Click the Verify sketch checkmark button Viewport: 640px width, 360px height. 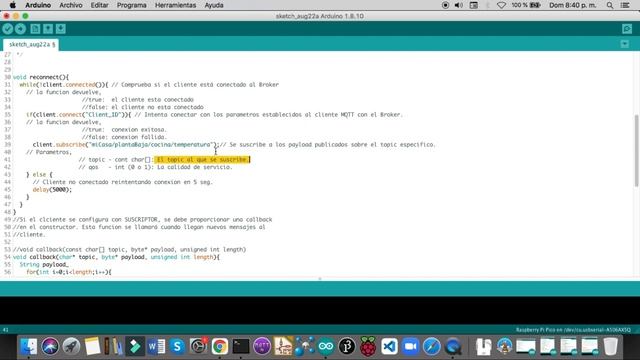[x=7, y=29]
